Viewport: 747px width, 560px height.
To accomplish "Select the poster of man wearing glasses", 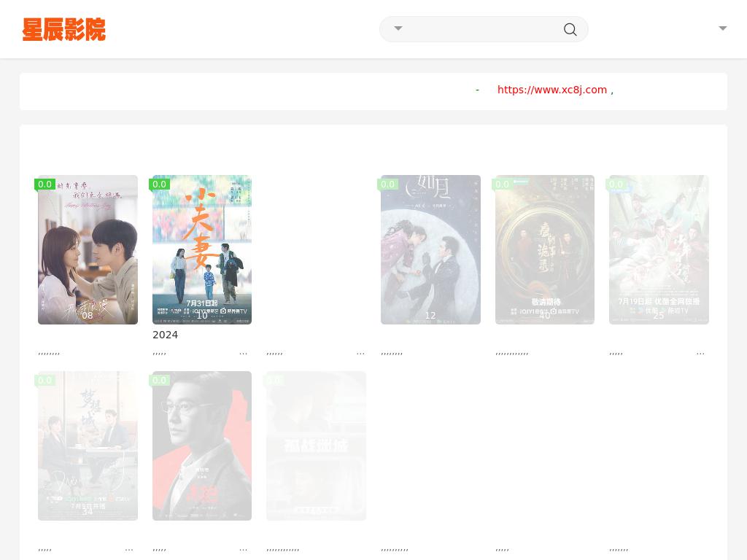I will [202, 446].
